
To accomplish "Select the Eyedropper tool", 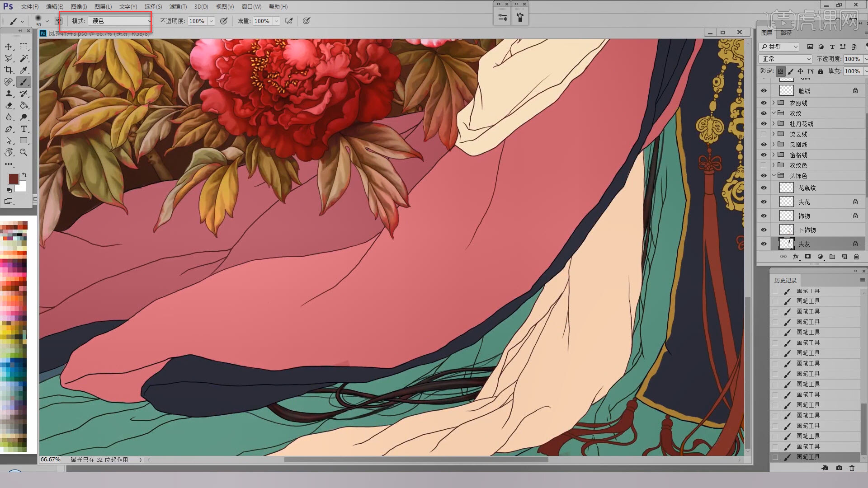I will [24, 70].
